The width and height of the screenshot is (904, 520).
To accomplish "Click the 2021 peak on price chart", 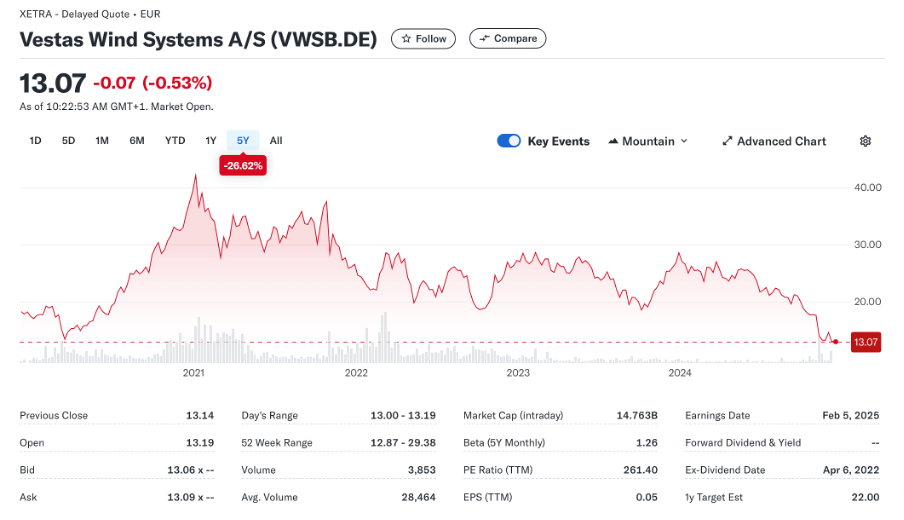I will pyautogui.click(x=195, y=176).
